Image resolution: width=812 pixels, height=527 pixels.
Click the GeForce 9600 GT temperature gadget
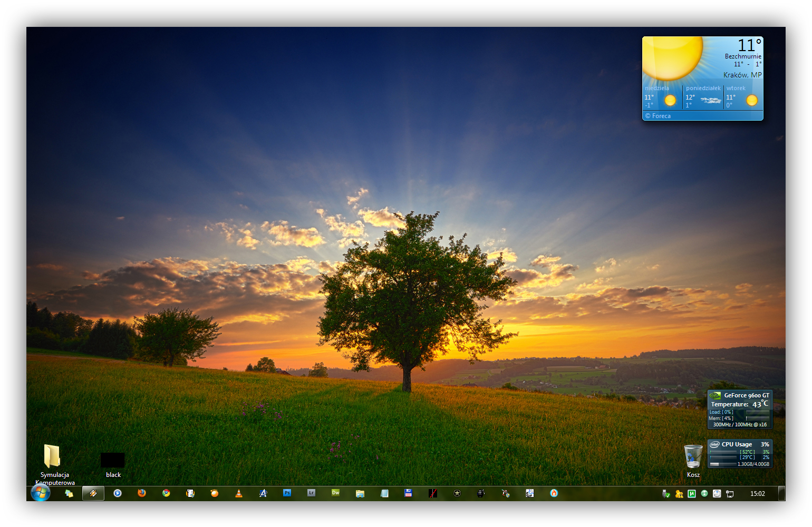coord(740,409)
